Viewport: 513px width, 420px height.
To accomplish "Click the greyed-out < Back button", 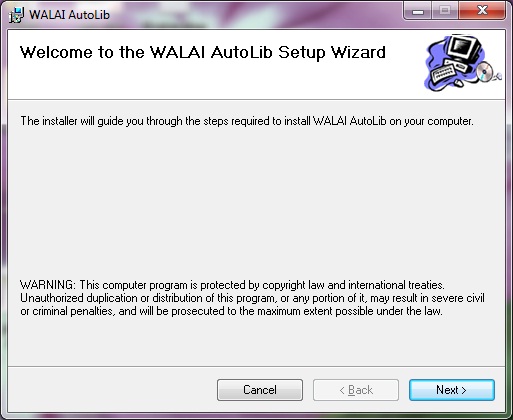I will coord(356,390).
